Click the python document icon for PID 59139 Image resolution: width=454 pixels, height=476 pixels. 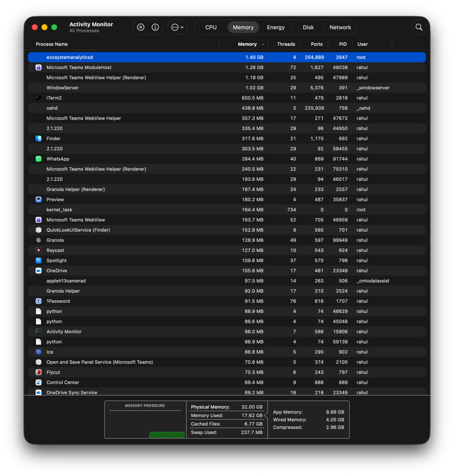point(38,342)
